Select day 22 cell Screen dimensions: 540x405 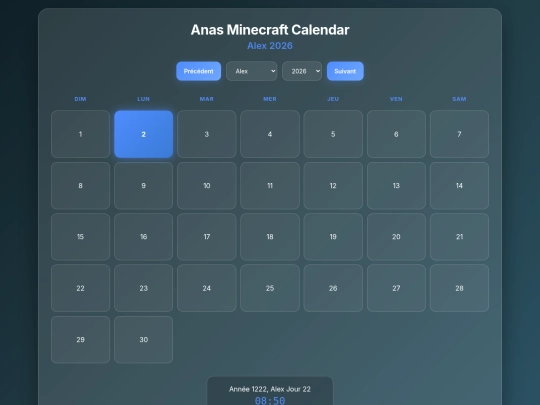[81, 288]
